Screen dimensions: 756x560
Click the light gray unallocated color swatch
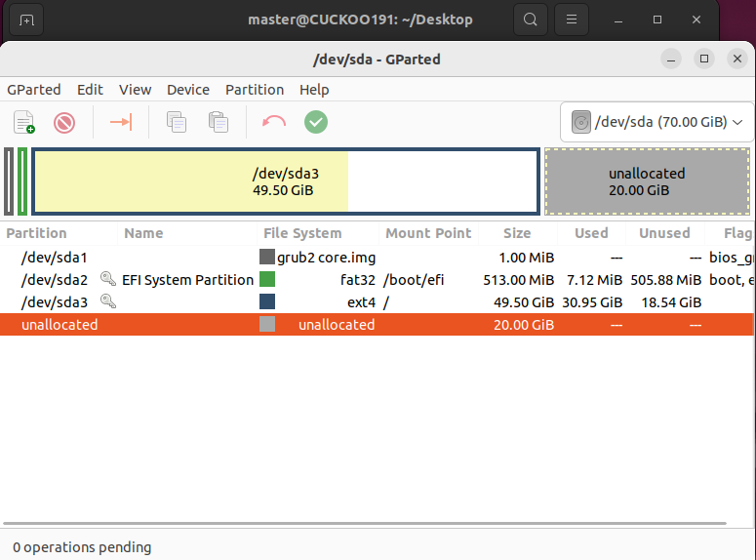coord(267,324)
